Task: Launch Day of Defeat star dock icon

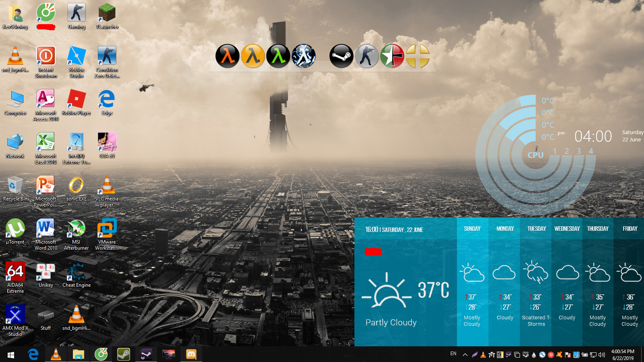Action: (x=392, y=56)
